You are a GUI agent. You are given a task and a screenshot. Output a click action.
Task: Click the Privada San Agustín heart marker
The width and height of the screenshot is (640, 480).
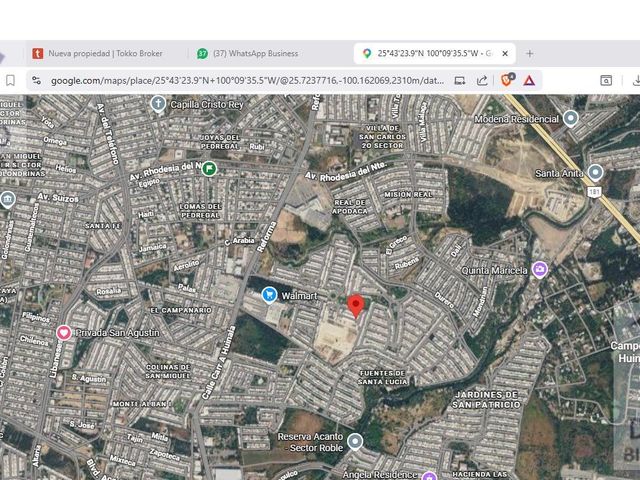(64, 333)
